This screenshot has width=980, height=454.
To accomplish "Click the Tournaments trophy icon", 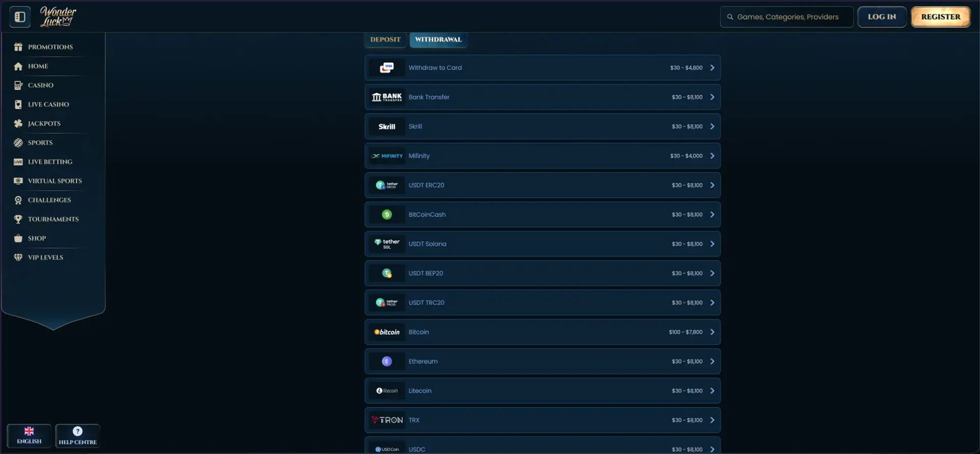I will 18,219.
